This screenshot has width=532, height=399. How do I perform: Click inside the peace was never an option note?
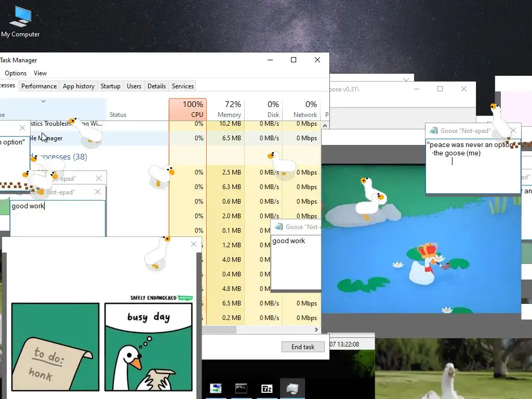pos(473,166)
